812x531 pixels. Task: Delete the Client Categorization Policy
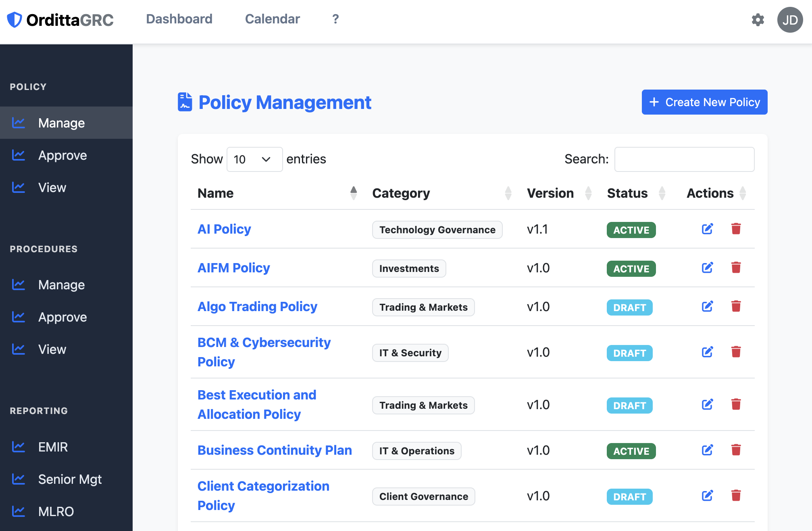pyautogui.click(x=736, y=495)
